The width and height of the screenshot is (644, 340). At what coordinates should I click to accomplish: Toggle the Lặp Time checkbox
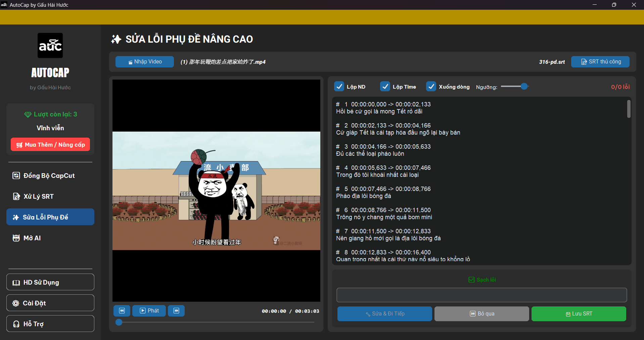pos(385,87)
